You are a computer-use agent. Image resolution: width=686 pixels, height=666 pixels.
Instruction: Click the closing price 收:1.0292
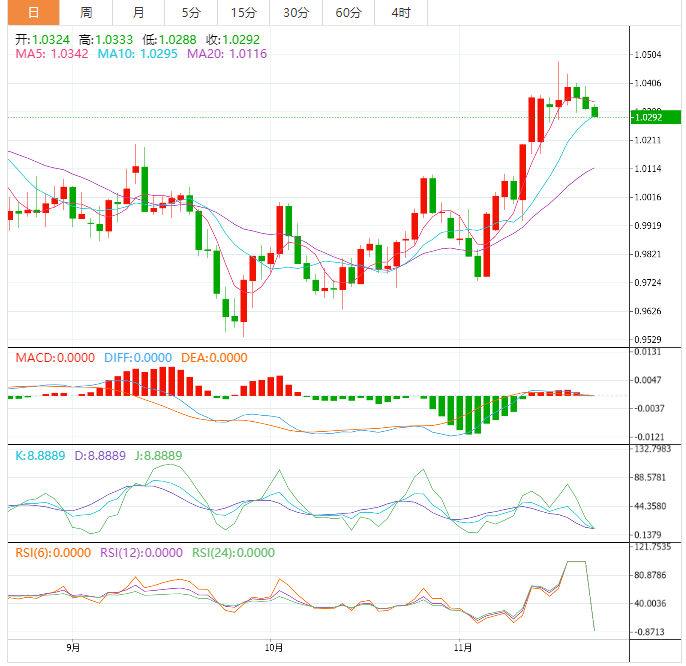pyautogui.click(x=233, y=40)
